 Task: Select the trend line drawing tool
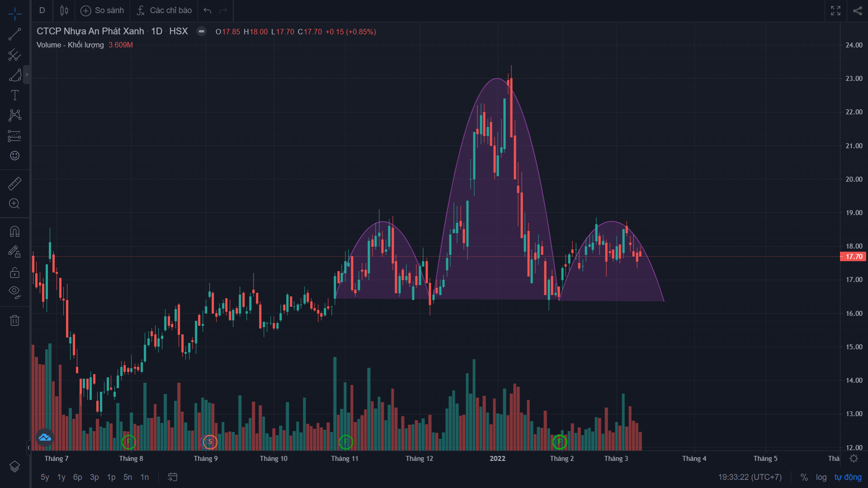point(14,34)
